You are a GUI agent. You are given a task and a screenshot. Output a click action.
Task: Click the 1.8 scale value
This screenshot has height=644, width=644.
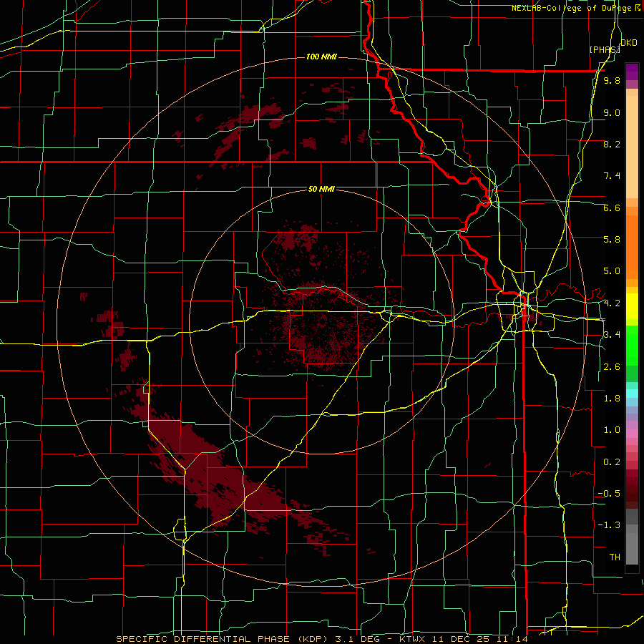(x=612, y=399)
